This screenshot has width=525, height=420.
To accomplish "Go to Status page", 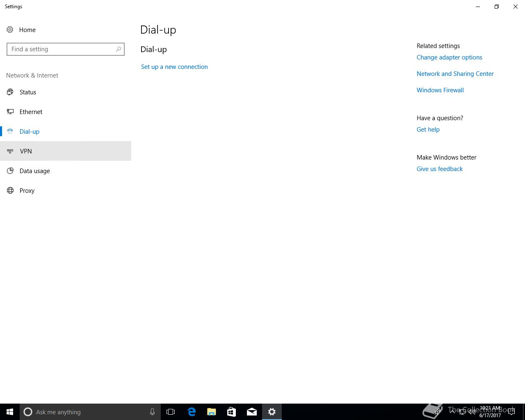I will [66, 92].
